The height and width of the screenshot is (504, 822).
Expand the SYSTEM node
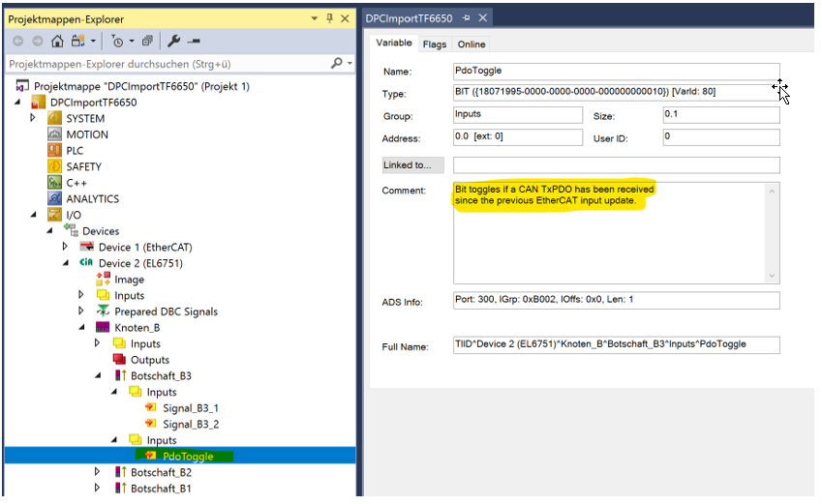tap(33, 118)
